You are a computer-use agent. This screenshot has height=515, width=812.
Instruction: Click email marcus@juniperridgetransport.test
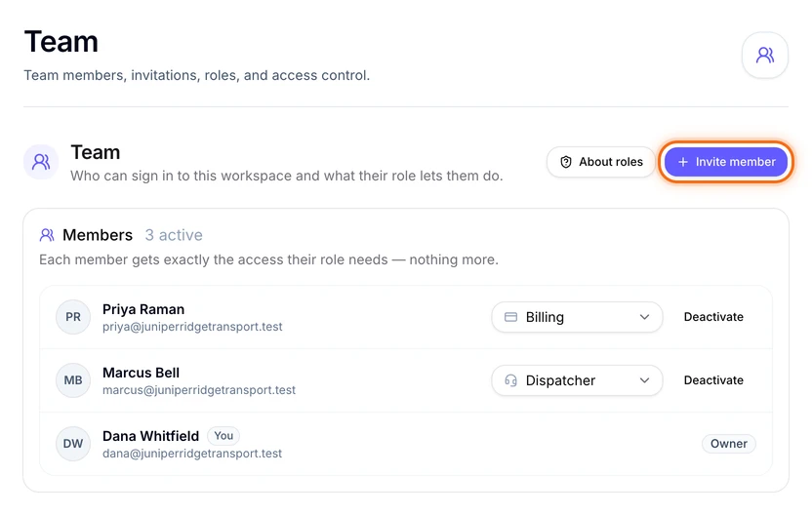point(199,390)
